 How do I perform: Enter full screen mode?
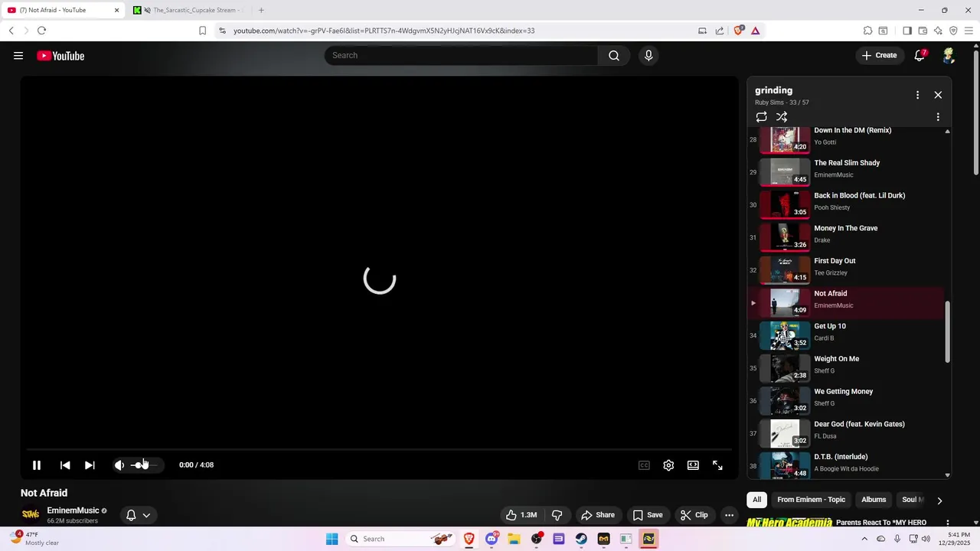717,465
